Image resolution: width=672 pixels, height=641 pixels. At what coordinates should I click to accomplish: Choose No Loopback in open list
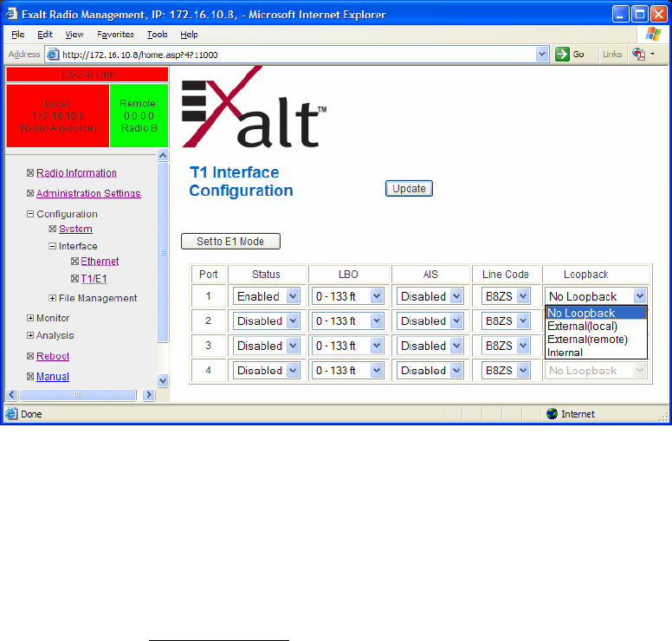(596, 313)
